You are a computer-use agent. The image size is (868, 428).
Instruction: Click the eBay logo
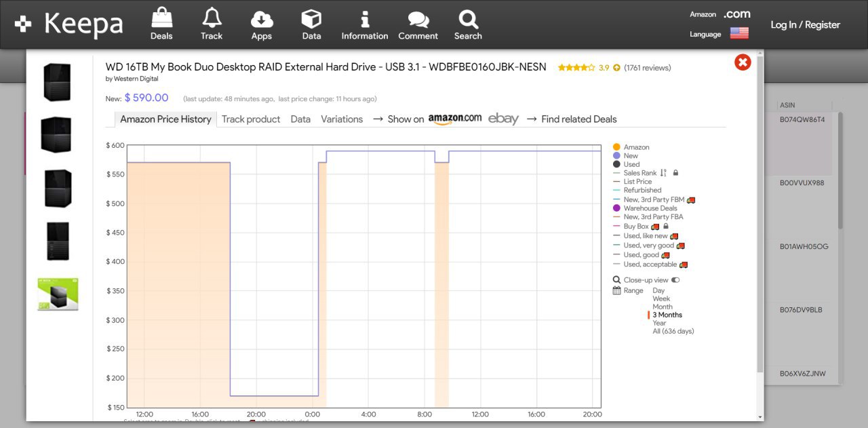pos(503,119)
